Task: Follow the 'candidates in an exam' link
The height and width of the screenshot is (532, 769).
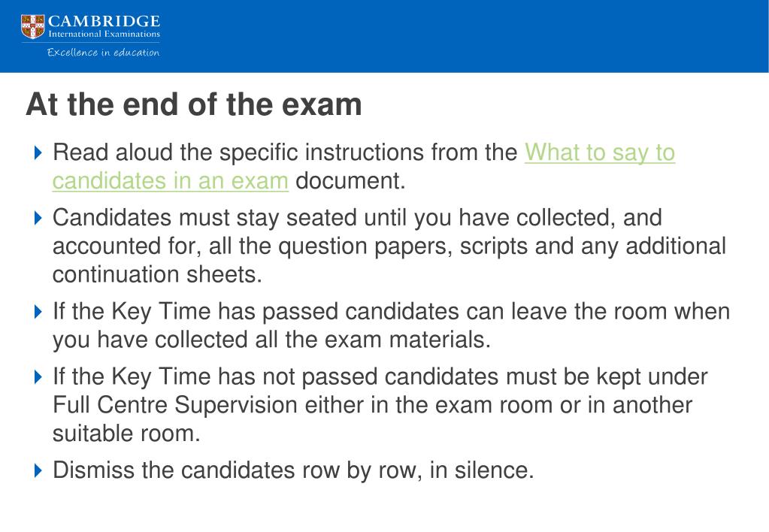Action: click(170, 181)
